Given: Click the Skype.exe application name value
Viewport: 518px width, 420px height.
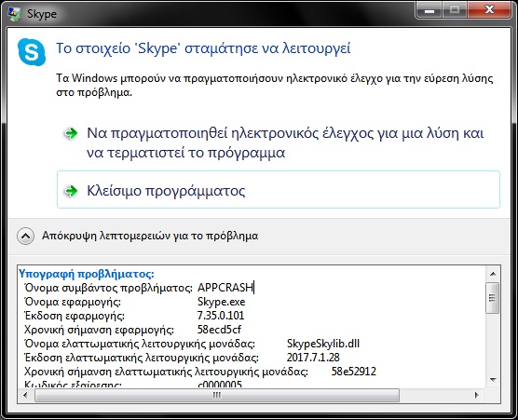Looking at the screenshot, I should pyautogui.click(x=222, y=302).
